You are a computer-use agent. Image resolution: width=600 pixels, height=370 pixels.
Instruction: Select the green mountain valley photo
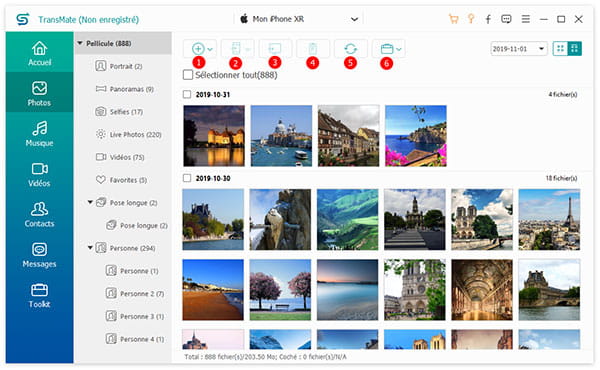(x=347, y=220)
